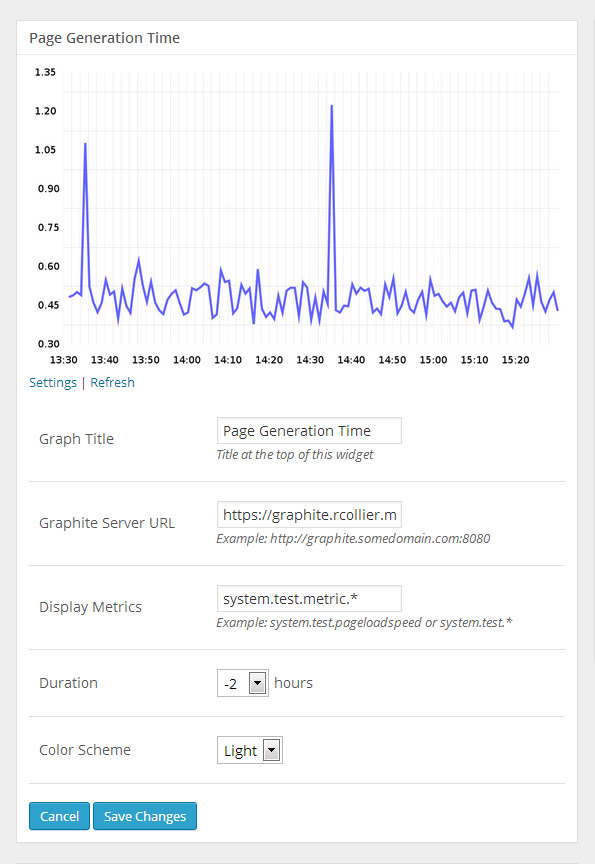Select the 14:00 time axis label
The width and height of the screenshot is (595, 864).
(187, 360)
